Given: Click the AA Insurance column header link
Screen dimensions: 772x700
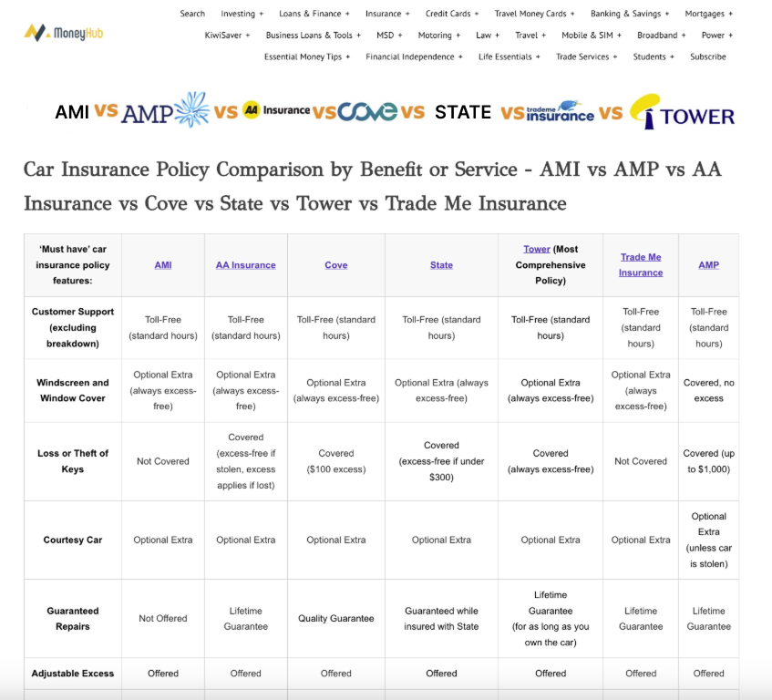Looking at the screenshot, I should click(244, 264).
